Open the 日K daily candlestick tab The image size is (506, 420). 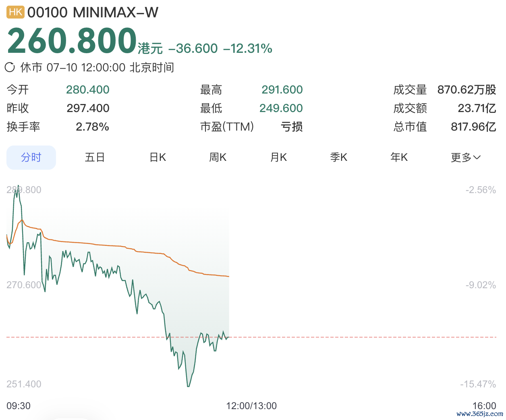click(158, 157)
